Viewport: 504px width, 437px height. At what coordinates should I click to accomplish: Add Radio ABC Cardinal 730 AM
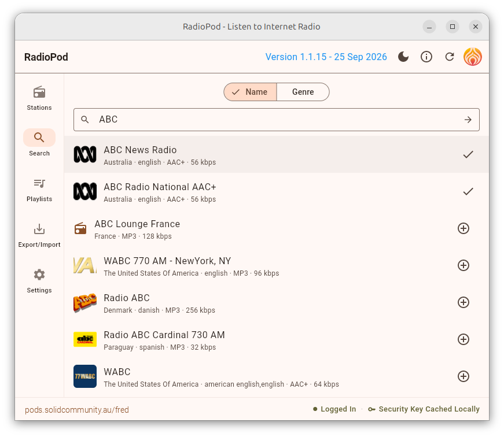pyautogui.click(x=463, y=339)
